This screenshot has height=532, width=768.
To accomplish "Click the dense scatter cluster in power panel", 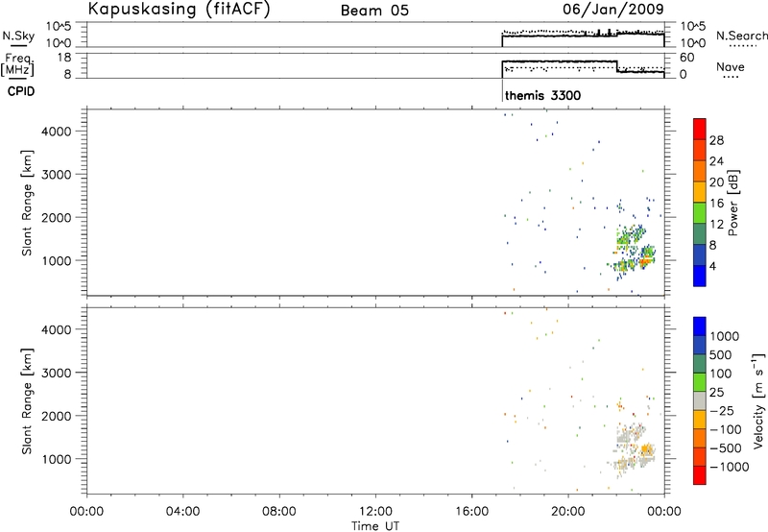I will [x=633, y=253].
